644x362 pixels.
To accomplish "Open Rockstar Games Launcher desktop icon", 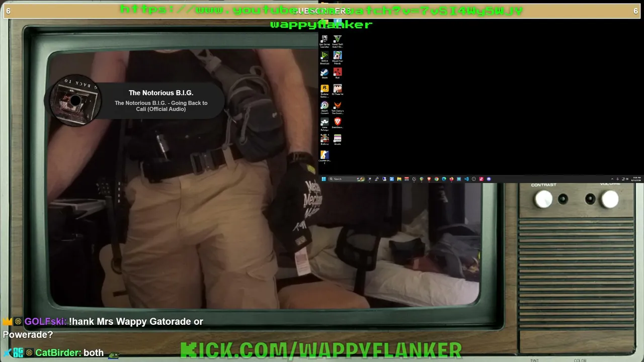I will click(325, 90).
